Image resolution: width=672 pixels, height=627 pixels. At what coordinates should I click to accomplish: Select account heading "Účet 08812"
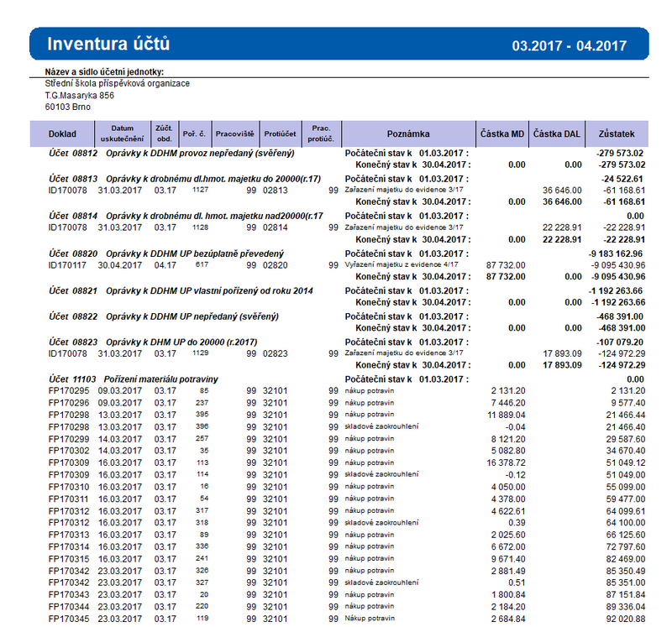[73, 154]
